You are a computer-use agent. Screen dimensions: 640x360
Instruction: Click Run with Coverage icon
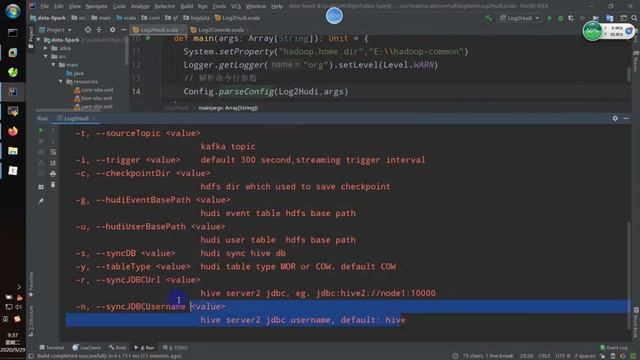(571, 18)
